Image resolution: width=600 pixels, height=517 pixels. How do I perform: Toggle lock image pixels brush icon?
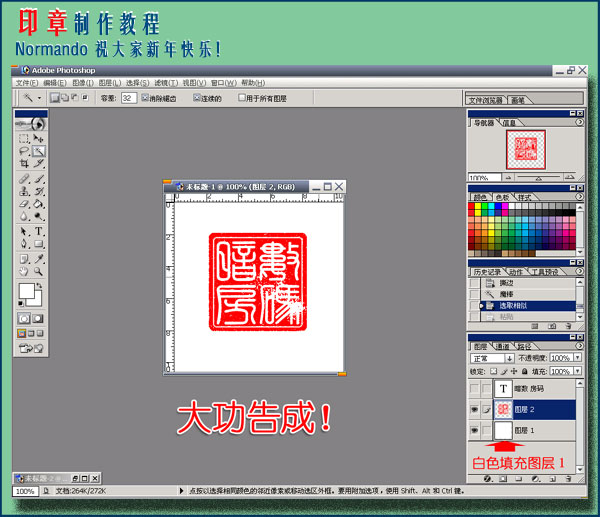click(504, 371)
